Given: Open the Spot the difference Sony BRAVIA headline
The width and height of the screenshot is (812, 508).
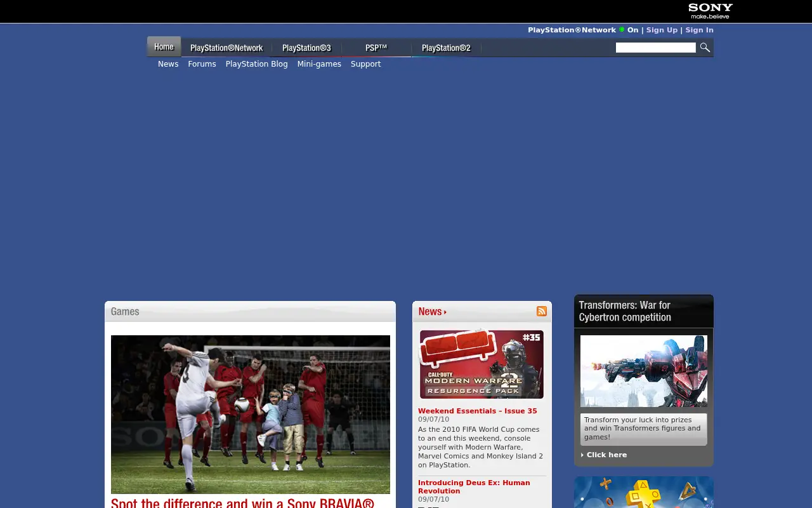Looking at the screenshot, I should [x=242, y=503].
